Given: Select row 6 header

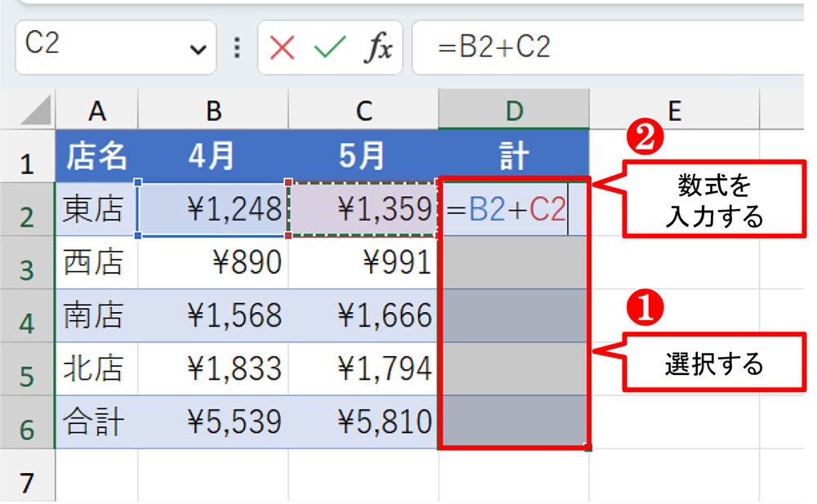Looking at the screenshot, I should 27,422.
